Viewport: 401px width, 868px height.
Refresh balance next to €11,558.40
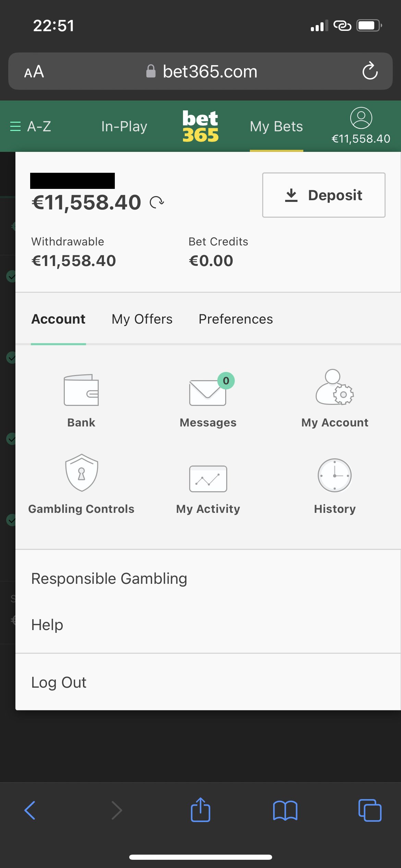point(157,202)
